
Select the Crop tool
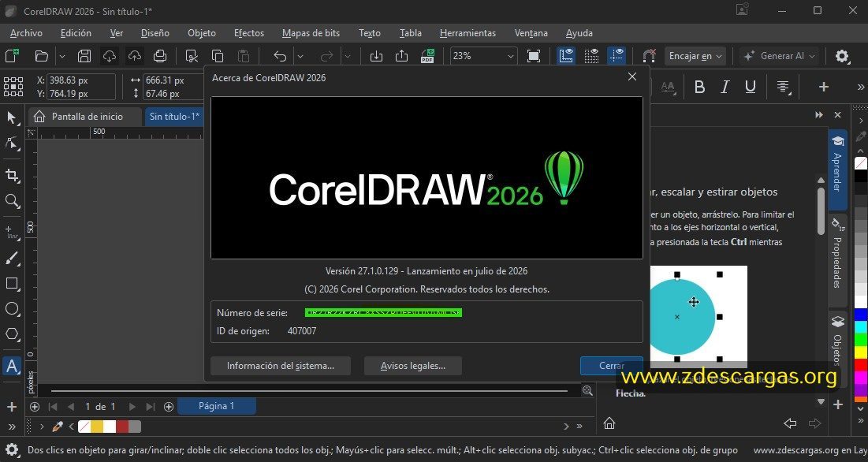[x=12, y=176]
